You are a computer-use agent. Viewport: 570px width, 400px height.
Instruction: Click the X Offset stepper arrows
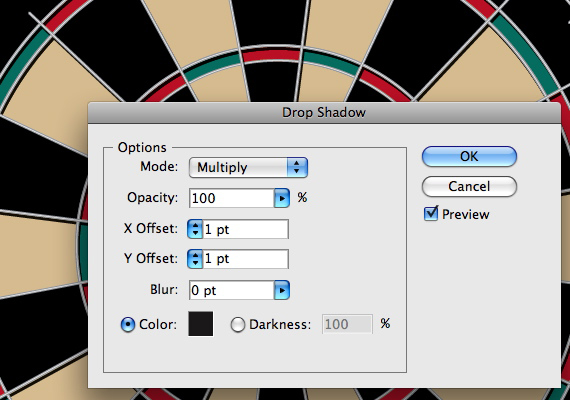coord(195,229)
